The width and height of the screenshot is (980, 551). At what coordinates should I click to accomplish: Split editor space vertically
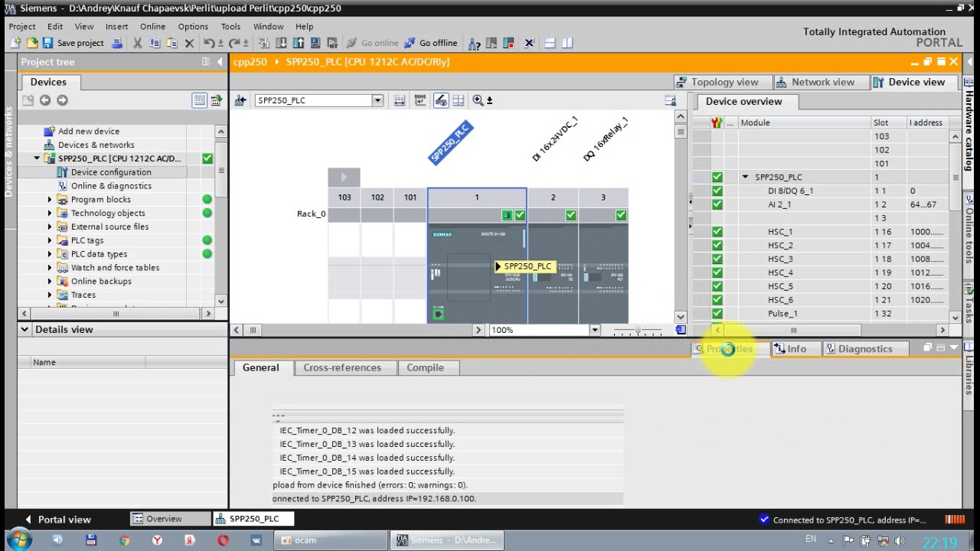(x=567, y=44)
